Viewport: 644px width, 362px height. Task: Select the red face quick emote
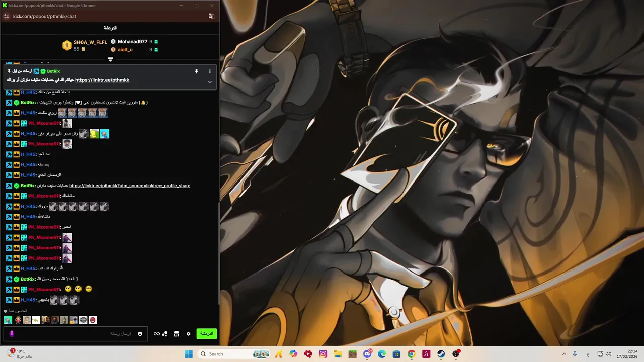93,320
